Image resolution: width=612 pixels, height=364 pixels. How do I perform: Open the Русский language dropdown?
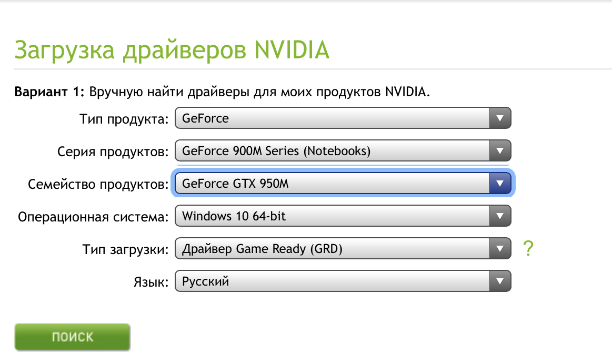pyautogui.click(x=332, y=281)
